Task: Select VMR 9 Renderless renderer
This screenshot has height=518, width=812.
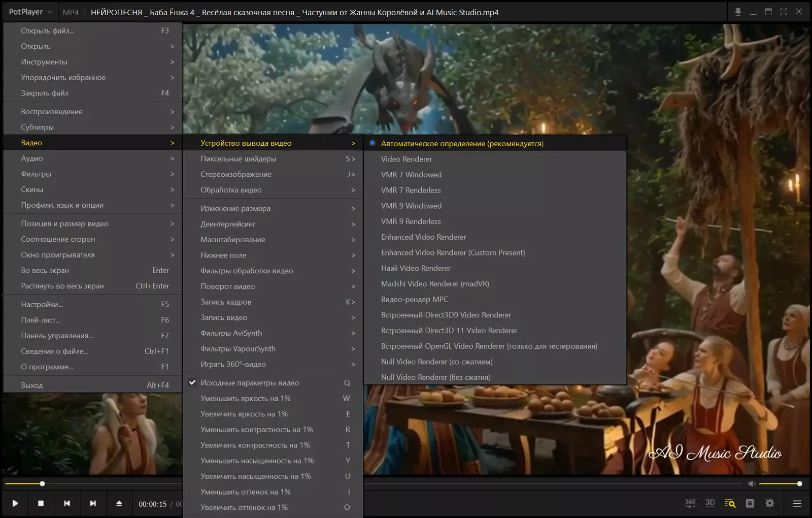Action: click(495, 221)
